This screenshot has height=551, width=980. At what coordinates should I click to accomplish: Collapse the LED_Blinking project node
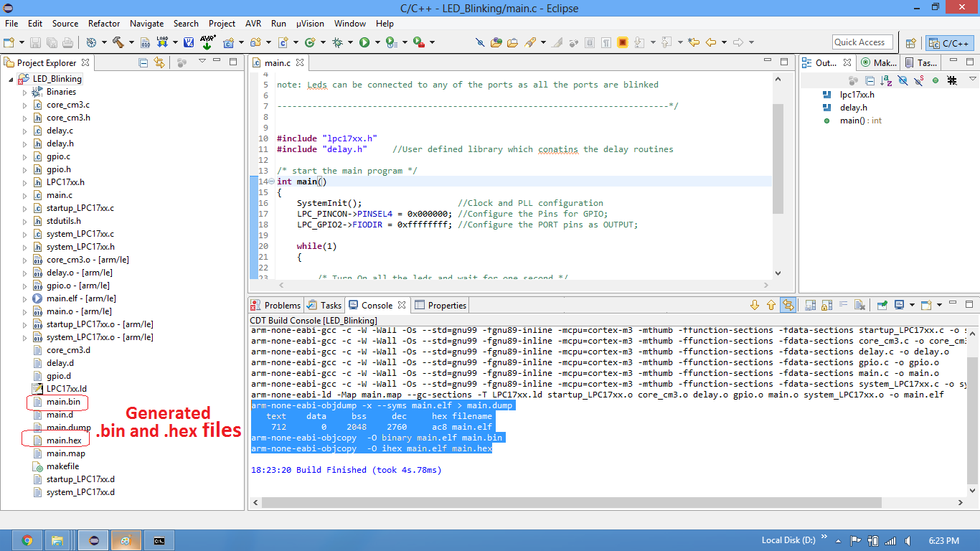11,79
